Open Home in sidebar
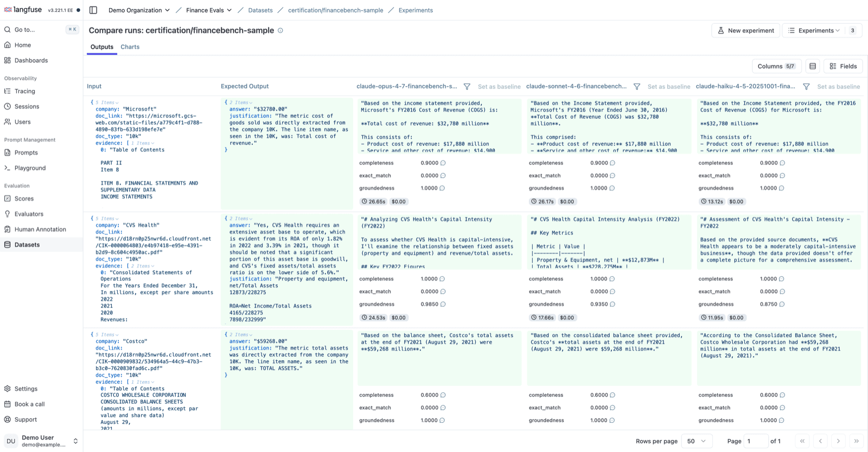This screenshot has width=868, height=452. [23, 45]
